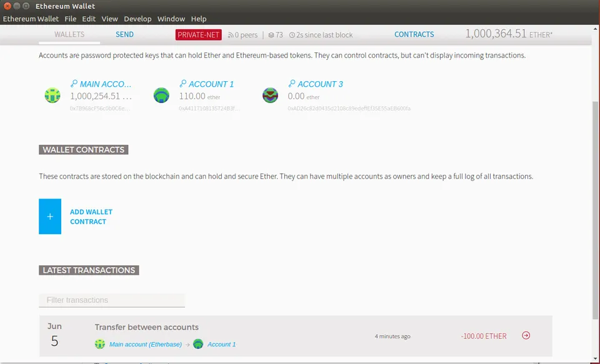Click the 0.00 ether balance
Screen dimensions: 600x364
304,96
